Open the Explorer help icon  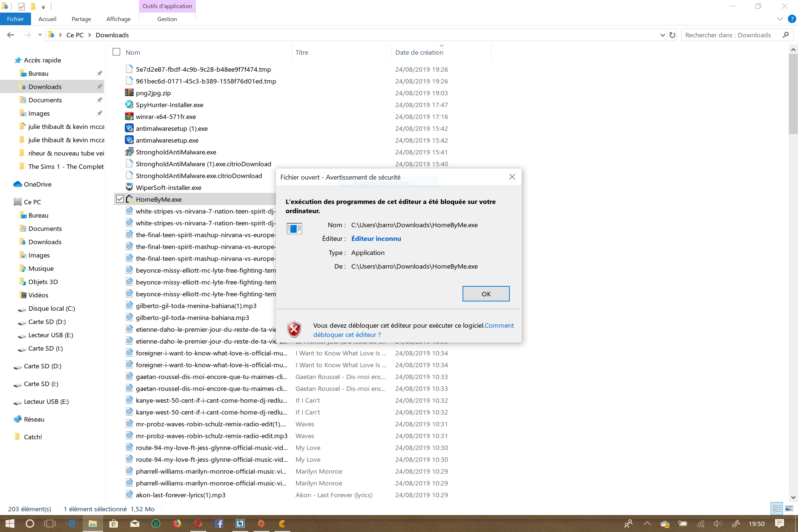point(792,19)
